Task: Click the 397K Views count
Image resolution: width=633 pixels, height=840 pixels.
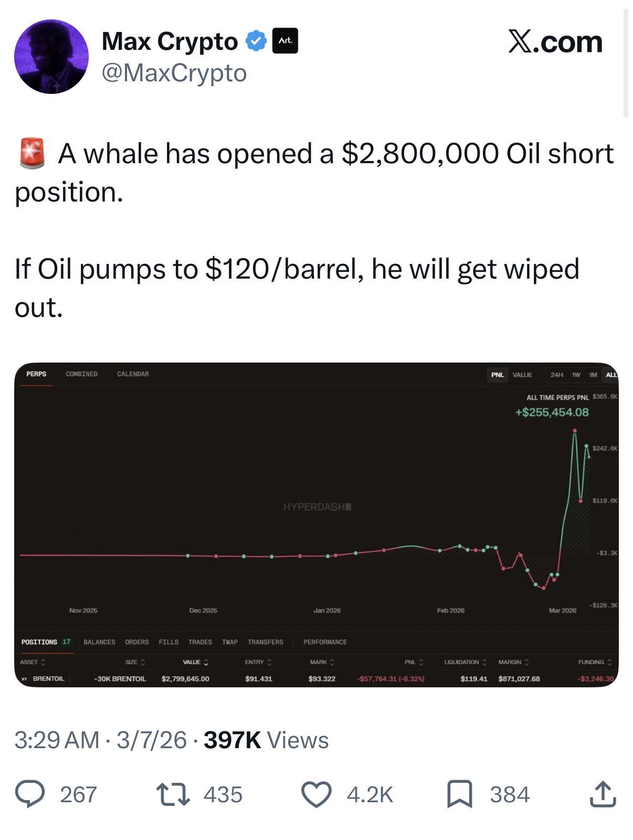Action: click(x=266, y=740)
